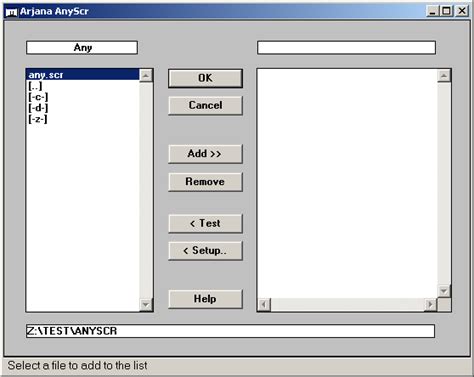
Task: Minimize the Arjana AnyScr window
Action: click(x=433, y=11)
